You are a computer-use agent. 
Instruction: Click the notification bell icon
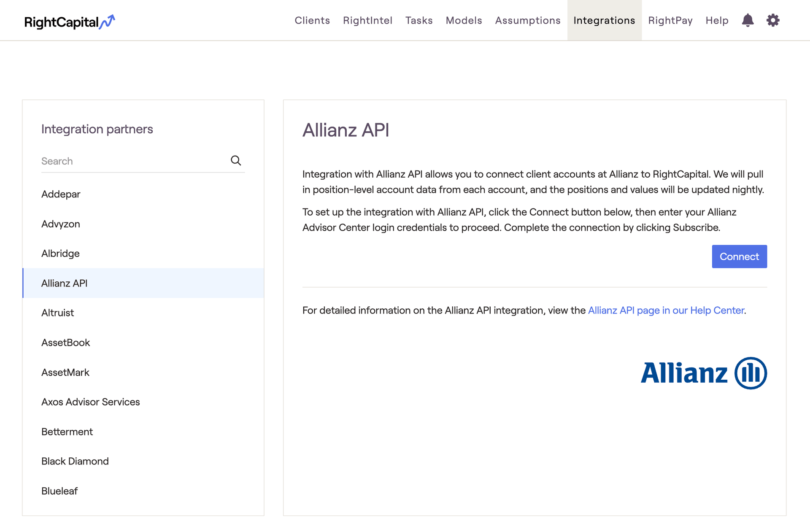(748, 20)
